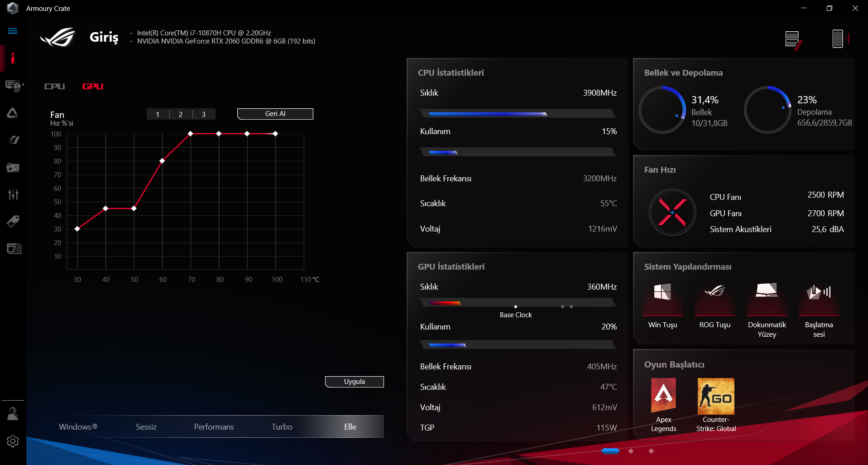Go to the second page indicator dot
The image size is (868, 465).
pos(631,451)
